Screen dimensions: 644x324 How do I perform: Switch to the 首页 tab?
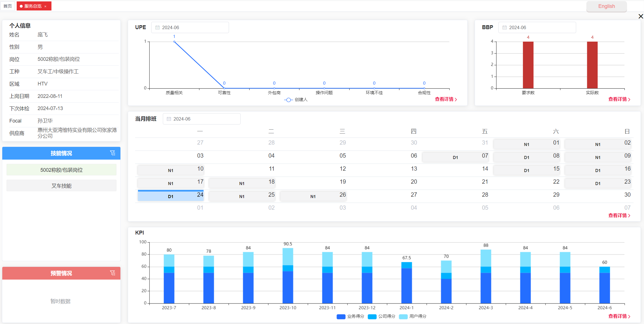pyautogui.click(x=8, y=6)
